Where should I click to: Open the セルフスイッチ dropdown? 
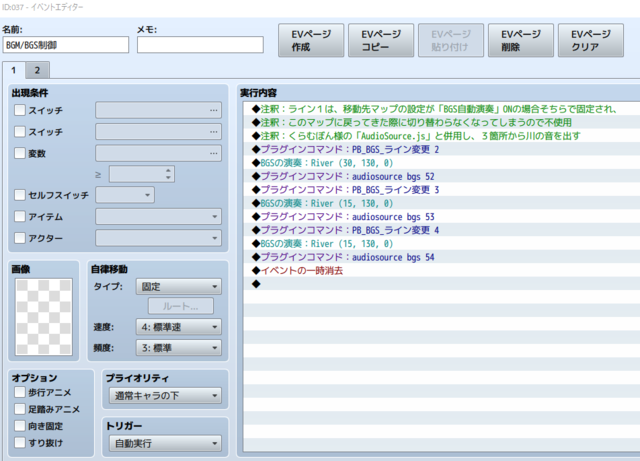(125, 195)
